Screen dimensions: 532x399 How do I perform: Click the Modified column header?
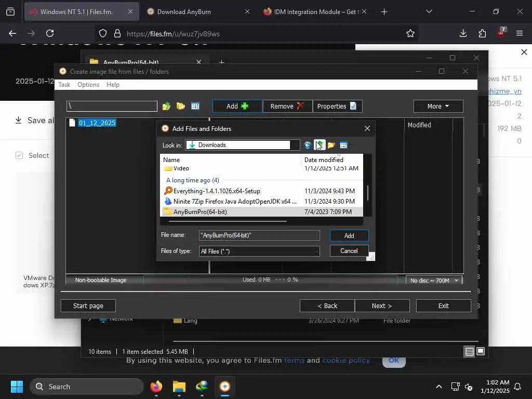(419, 125)
